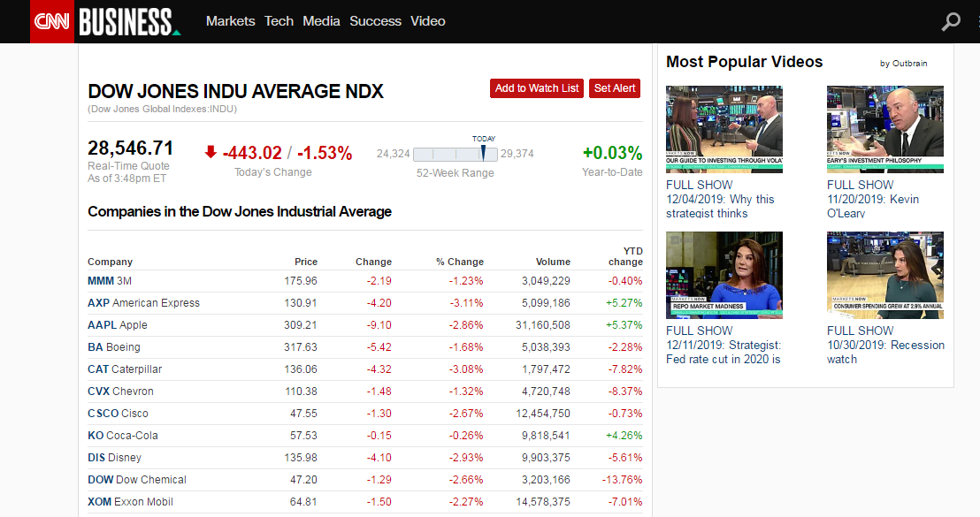
Task: Click the Add to Watch List button
Action: pos(537,88)
